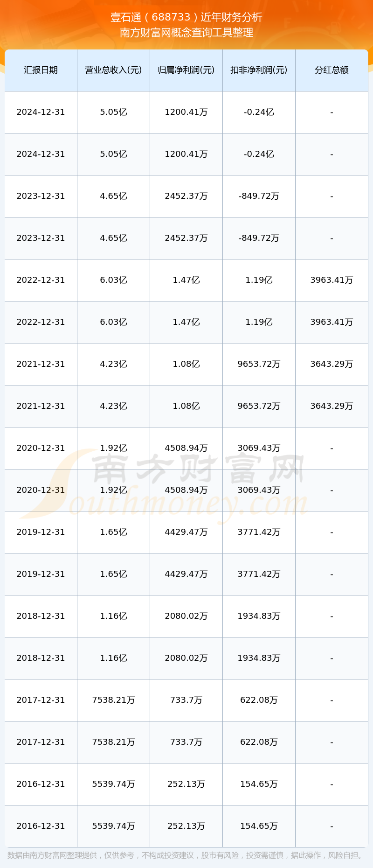Click the footer disclaimer text
373x868 pixels.
click(x=186, y=855)
